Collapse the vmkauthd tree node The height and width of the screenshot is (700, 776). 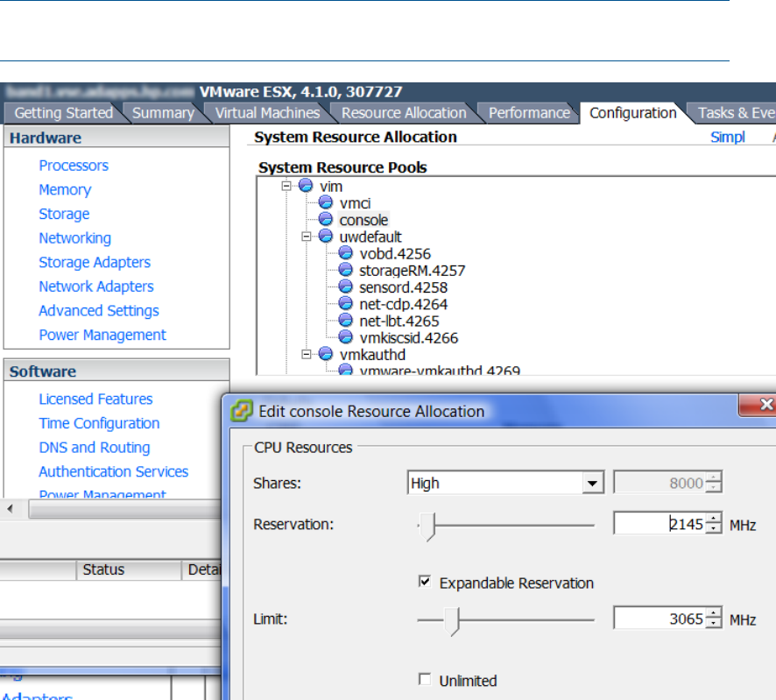[x=306, y=355]
